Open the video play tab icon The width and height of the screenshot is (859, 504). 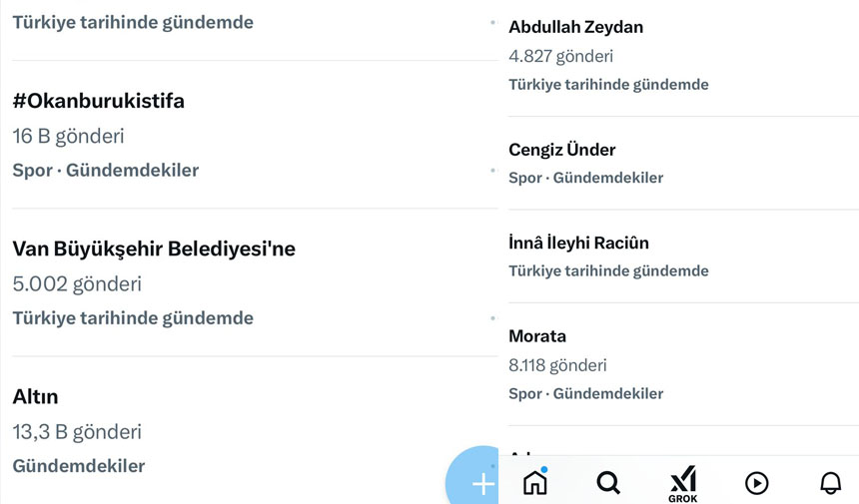(x=756, y=483)
